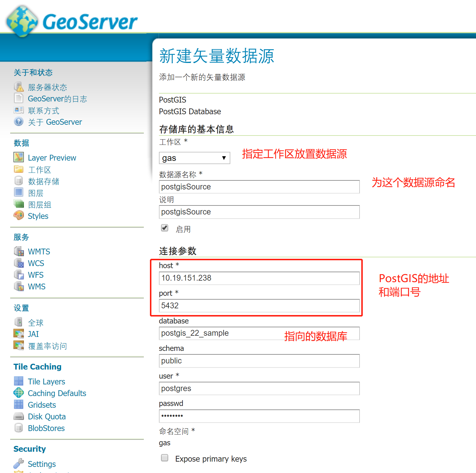The width and height of the screenshot is (476, 473).
Task: Open the JAI settings link
Action: 33,334
